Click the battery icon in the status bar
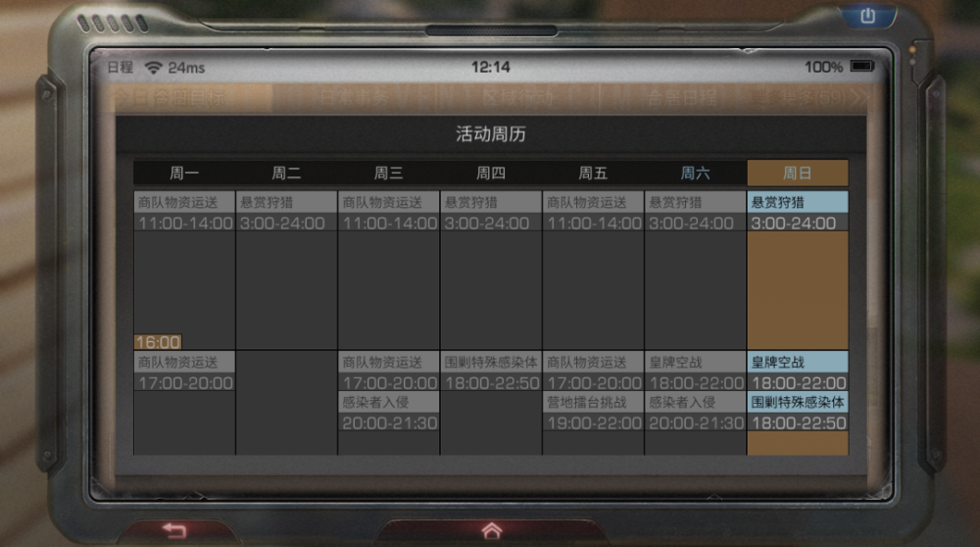The image size is (980, 547). coord(861,67)
